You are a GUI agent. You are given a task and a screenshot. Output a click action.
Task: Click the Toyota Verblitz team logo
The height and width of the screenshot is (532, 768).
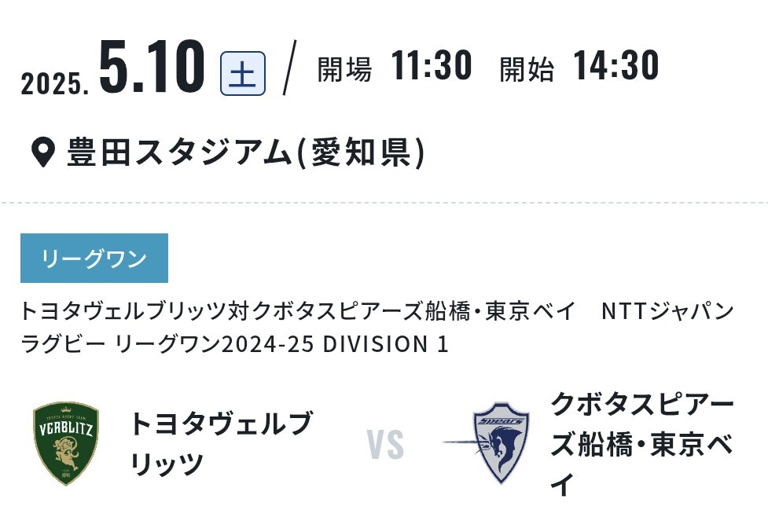click(x=66, y=444)
